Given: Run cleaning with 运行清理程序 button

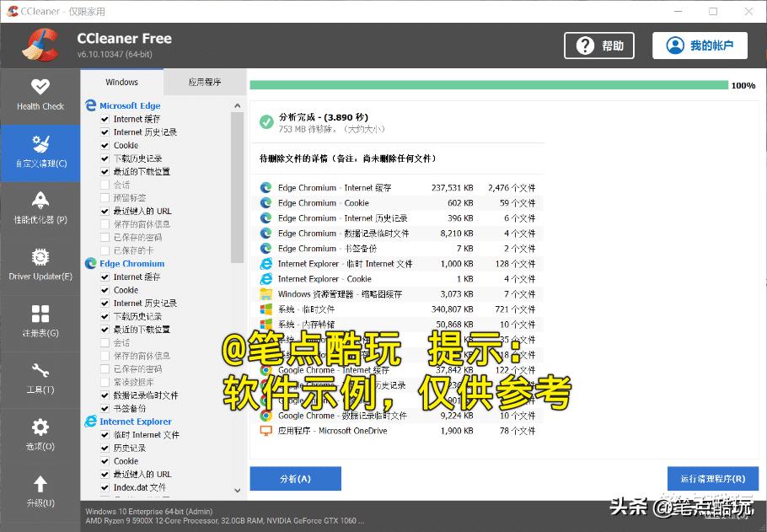Looking at the screenshot, I should point(712,478).
